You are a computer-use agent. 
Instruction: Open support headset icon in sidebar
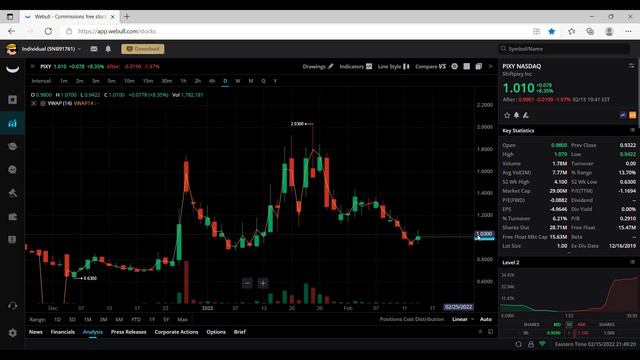pyautogui.click(x=13, y=306)
